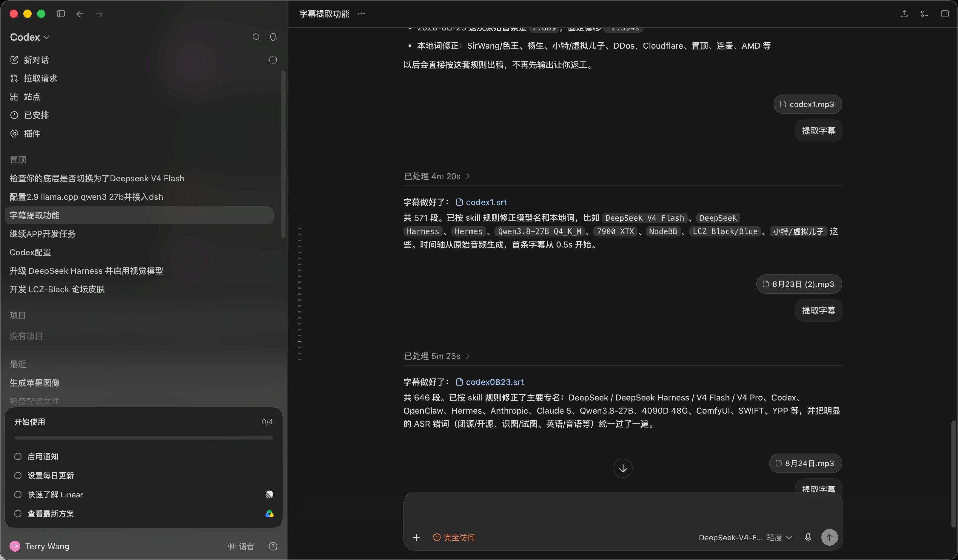Click the 字幕提取功能 title in header
The image size is (958, 560).
tap(324, 14)
